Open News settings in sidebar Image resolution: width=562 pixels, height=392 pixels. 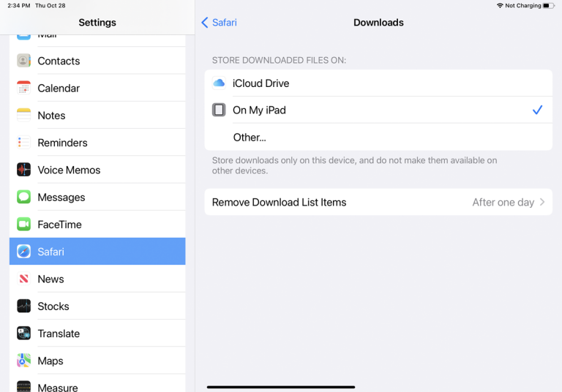pyautogui.click(x=50, y=279)
